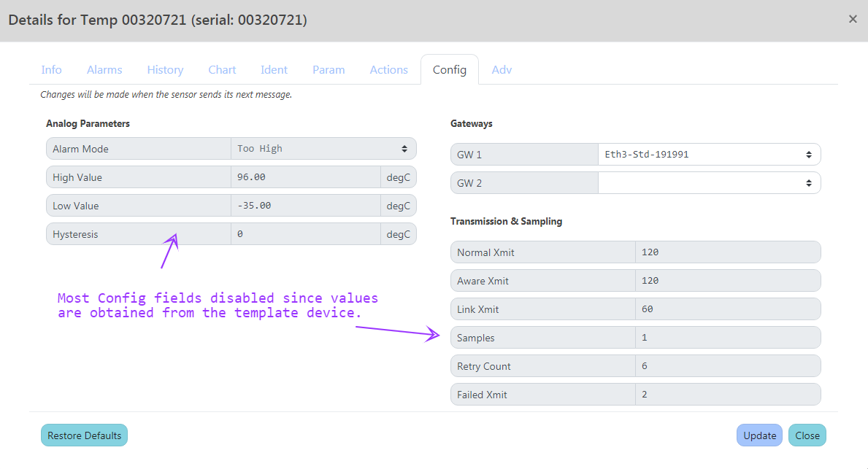The image size is (868, 469).
Task: Open the Param tab
Action: [x=328, y=69]
